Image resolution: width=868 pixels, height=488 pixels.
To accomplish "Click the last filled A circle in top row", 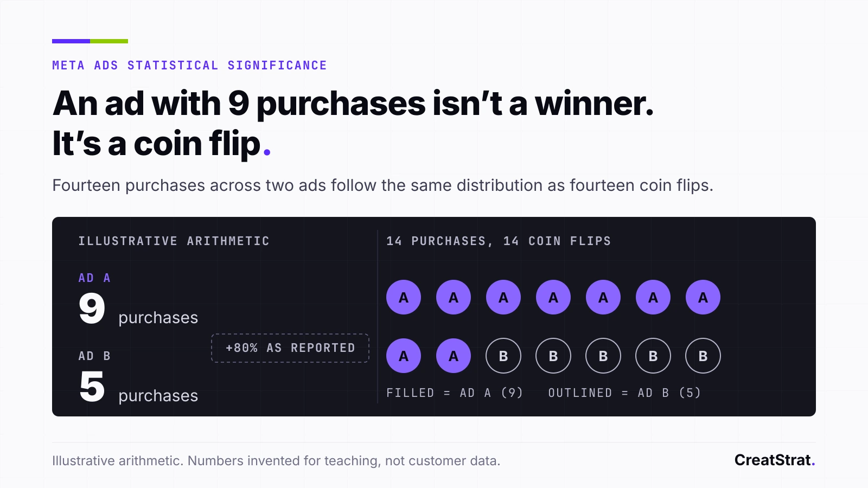I will [703, 297].
